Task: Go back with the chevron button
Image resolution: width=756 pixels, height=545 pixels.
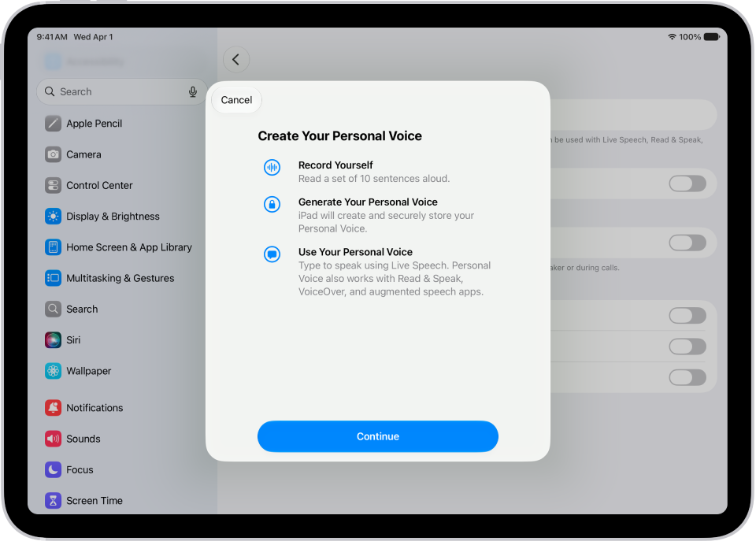Action: click(236, 60)
